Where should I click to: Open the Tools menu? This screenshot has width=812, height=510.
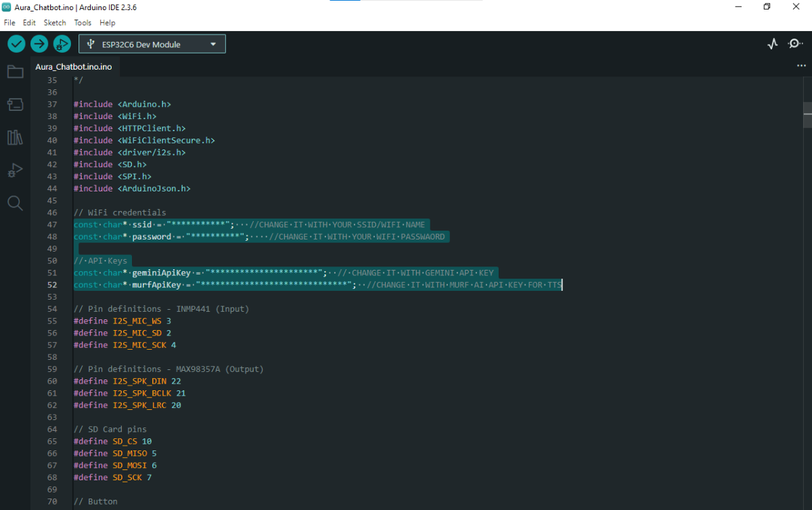click(83, 22)
